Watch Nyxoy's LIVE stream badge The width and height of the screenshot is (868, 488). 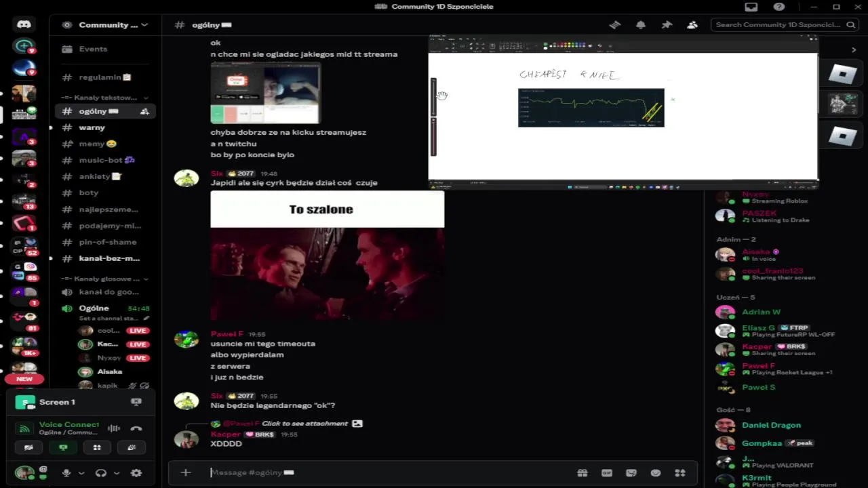(x=138, y=358)
